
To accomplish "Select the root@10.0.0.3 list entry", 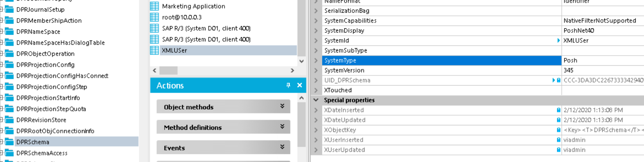I will 182,17.
